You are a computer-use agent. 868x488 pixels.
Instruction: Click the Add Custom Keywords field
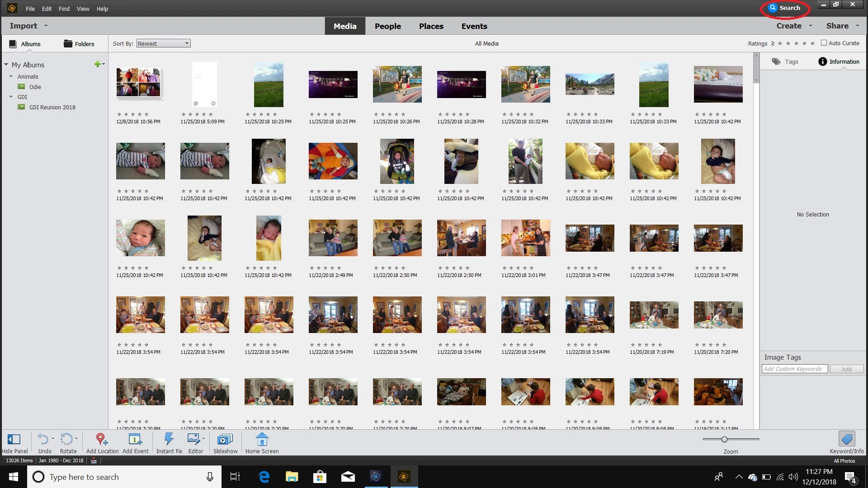[x=794, y=369]
